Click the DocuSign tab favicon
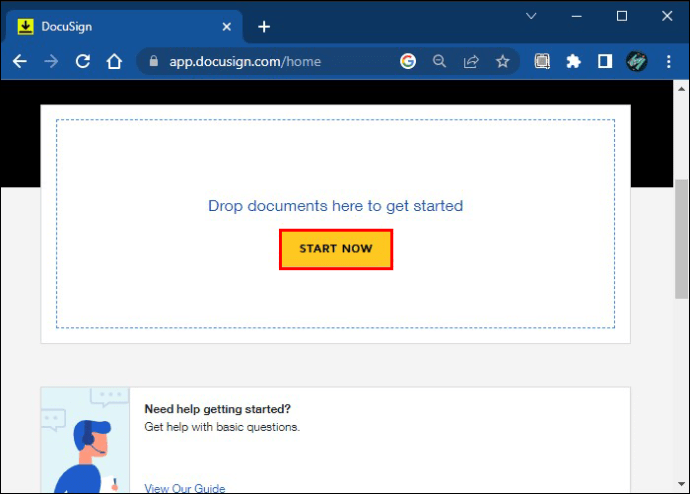The height and width of the screenshot is (494, 690). point(26,27)
